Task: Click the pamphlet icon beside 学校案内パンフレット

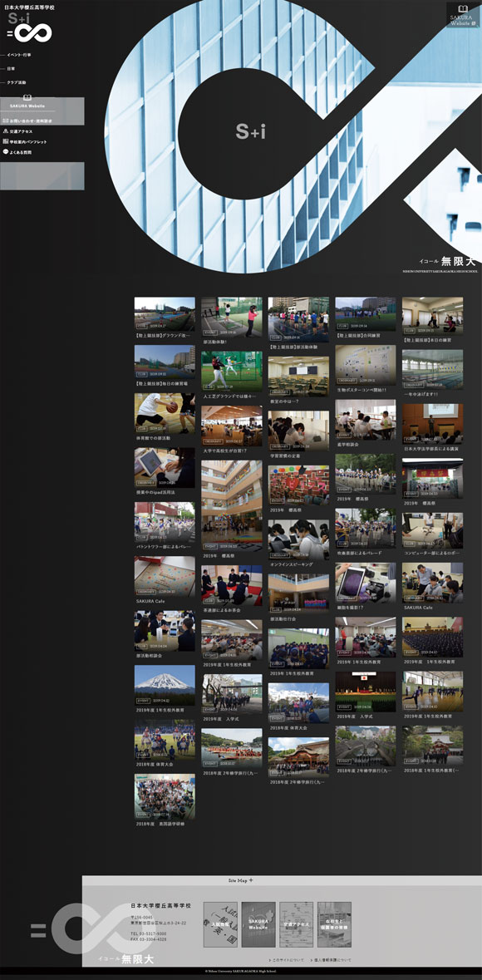Action: coord(6,142)
